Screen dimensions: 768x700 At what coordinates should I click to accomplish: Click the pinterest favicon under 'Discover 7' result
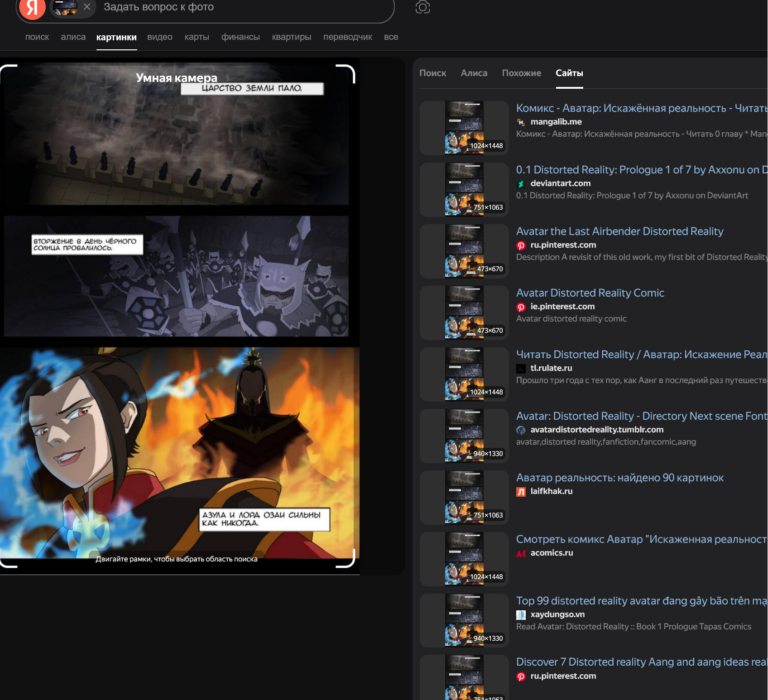tap(521, 676)
